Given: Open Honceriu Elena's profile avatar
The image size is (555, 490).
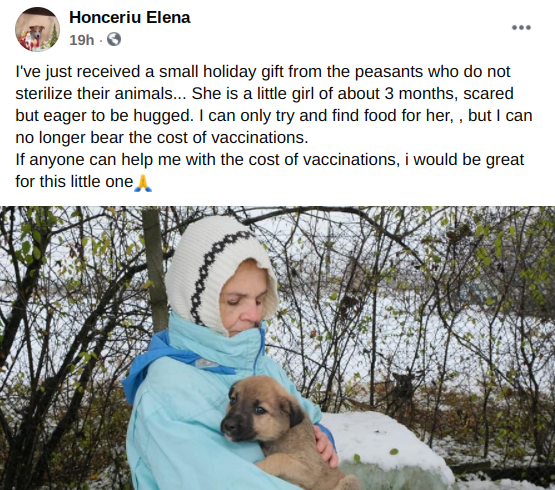Looking at the screenshot, I should pyautogui.click(x=37, y=29).
